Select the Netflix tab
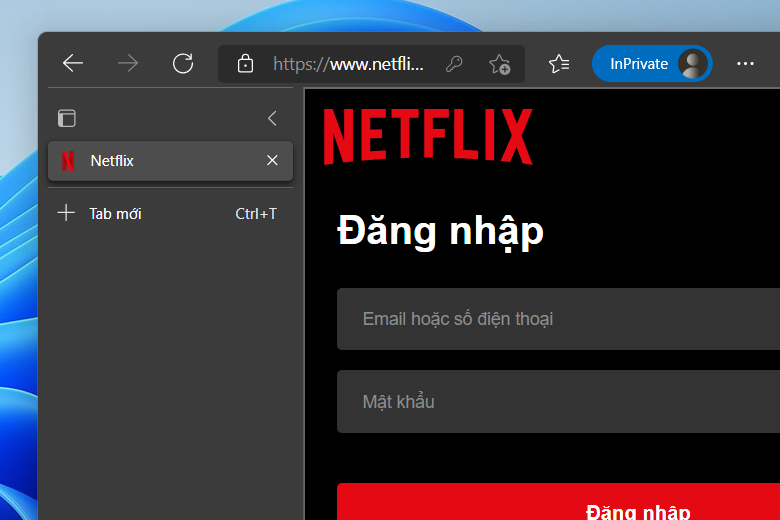The image size is (780, 520). point(170,161)
